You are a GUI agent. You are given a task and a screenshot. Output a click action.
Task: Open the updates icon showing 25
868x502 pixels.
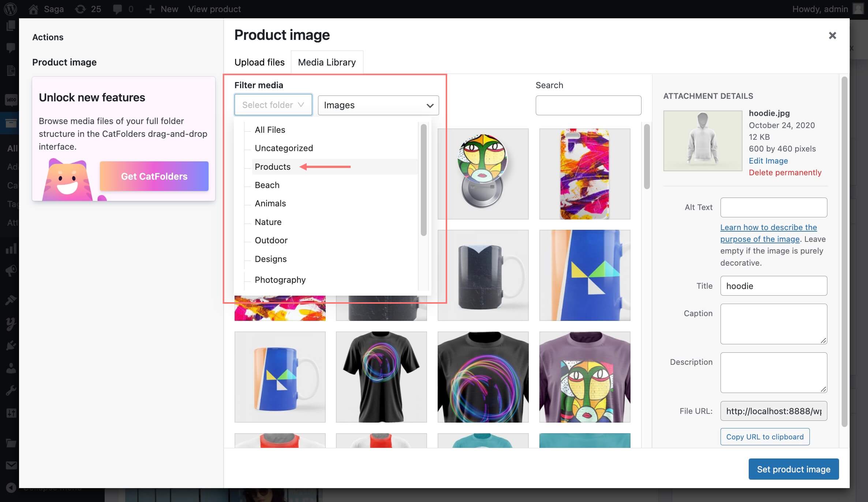pyautogui.click(x=80, y=9)
